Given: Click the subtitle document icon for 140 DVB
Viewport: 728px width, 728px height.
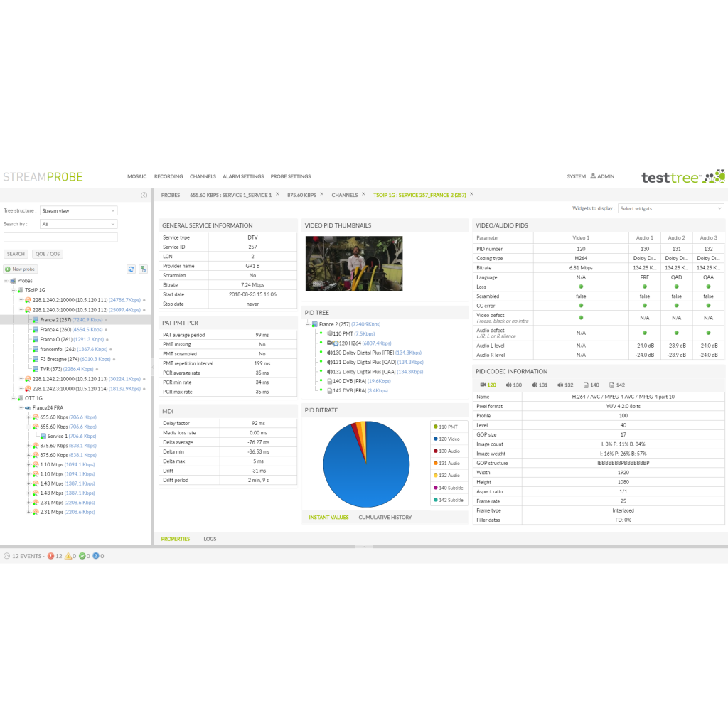Looking at the screenshot, I should (330, 381).
